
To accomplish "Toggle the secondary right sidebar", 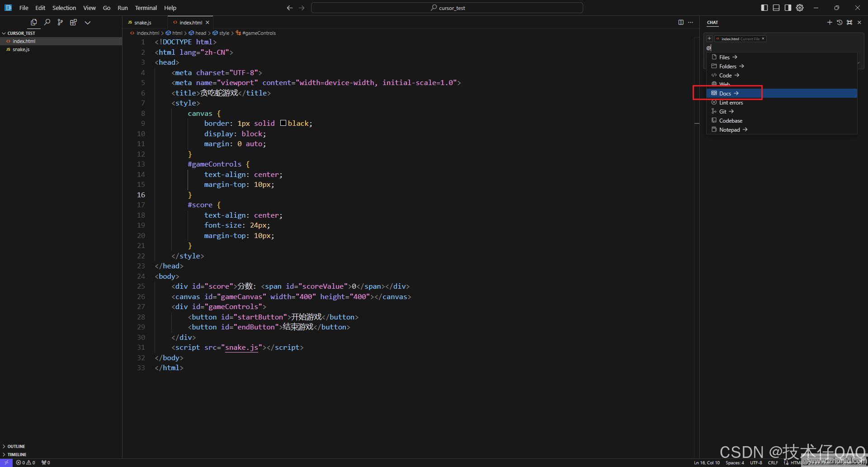I will click(x=788, y=8).
